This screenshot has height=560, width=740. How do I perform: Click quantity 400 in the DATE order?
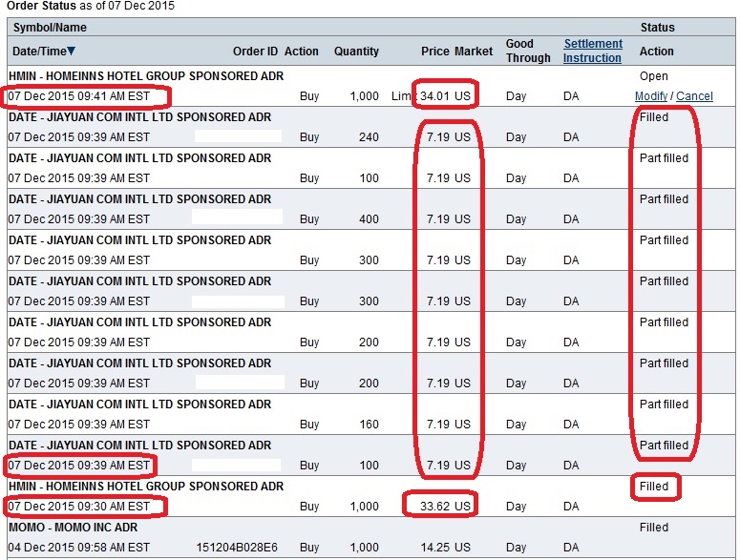pyautogui.click(x=369, y=219)
